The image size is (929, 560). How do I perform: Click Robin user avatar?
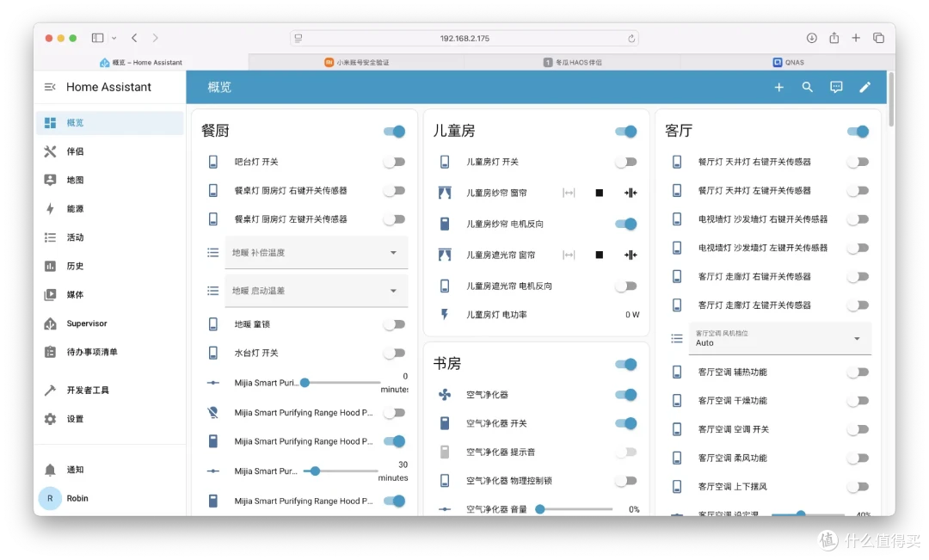[x=50, y=498]
